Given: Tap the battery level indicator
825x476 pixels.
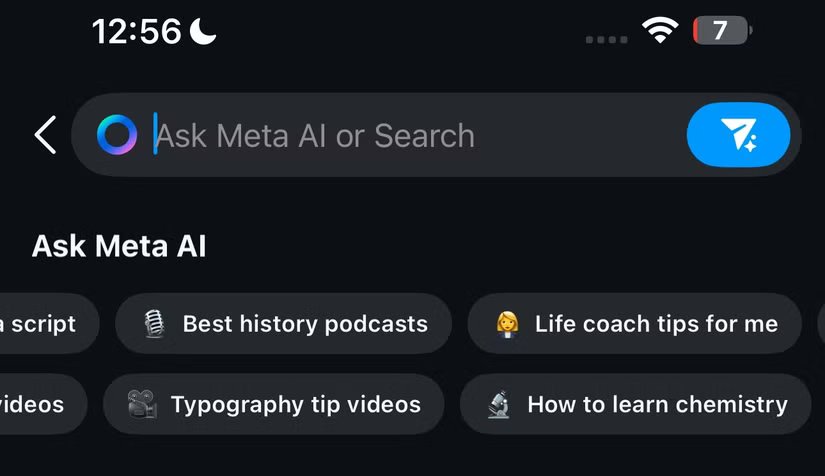Looking at the screenshot, I should pyautogui.click(x=721, y=31).
